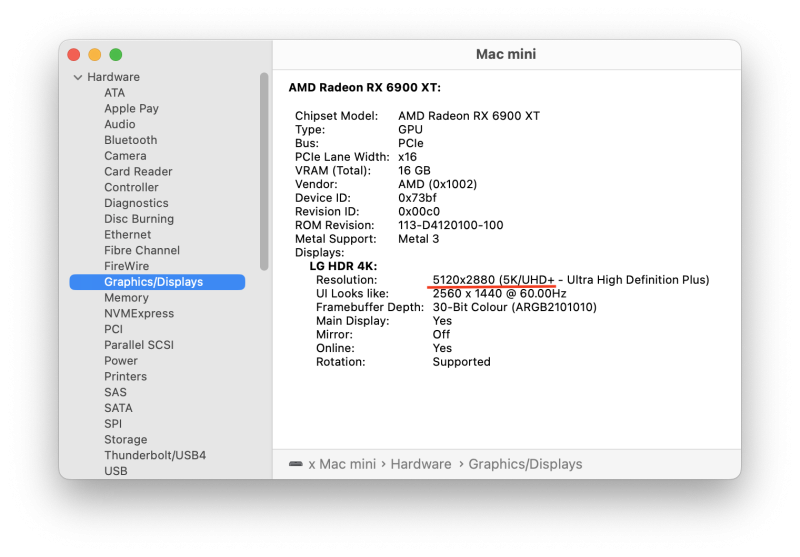Screen dimensions: 800x557
Task: Click ROM Revision '113-D4120100-100'
Action: point(451,225)
